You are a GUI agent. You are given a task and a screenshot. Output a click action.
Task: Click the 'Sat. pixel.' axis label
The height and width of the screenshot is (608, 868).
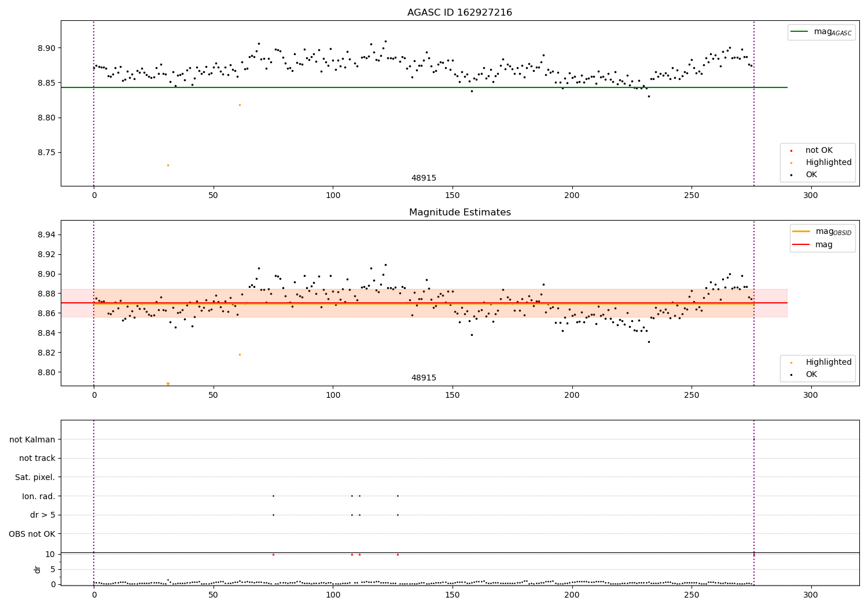pos(35,478)
